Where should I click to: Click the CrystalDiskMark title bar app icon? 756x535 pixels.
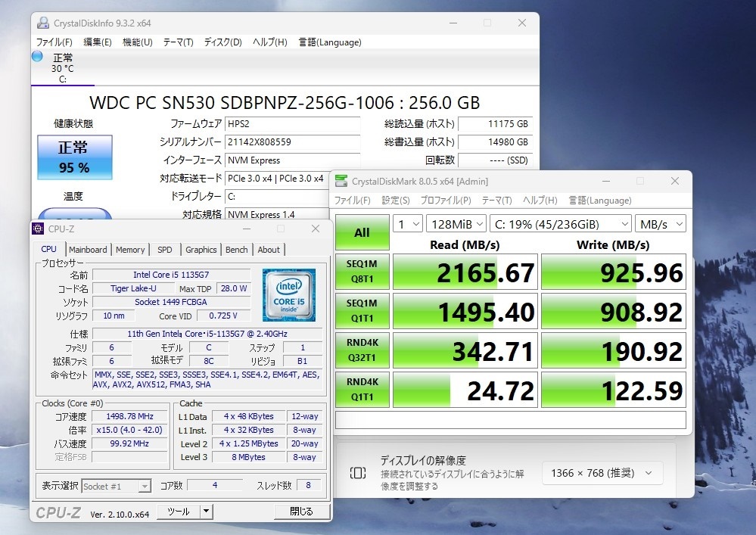tap(341, 181)
